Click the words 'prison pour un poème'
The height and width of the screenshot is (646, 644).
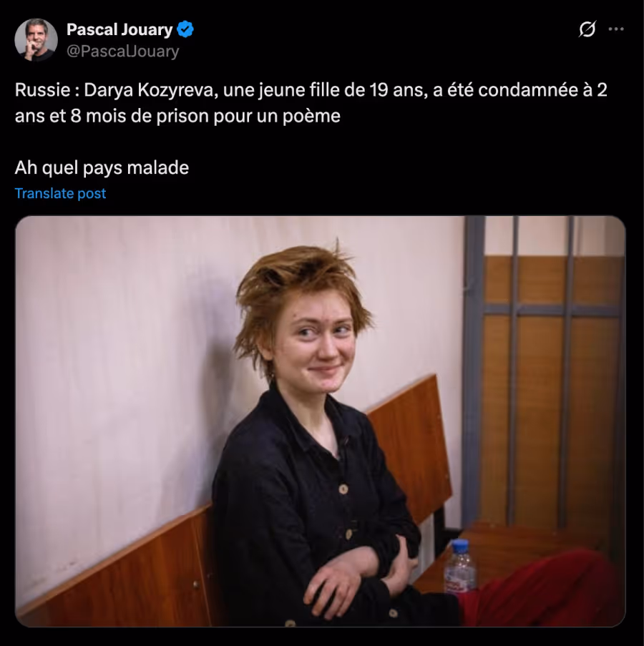pos(248,116)
